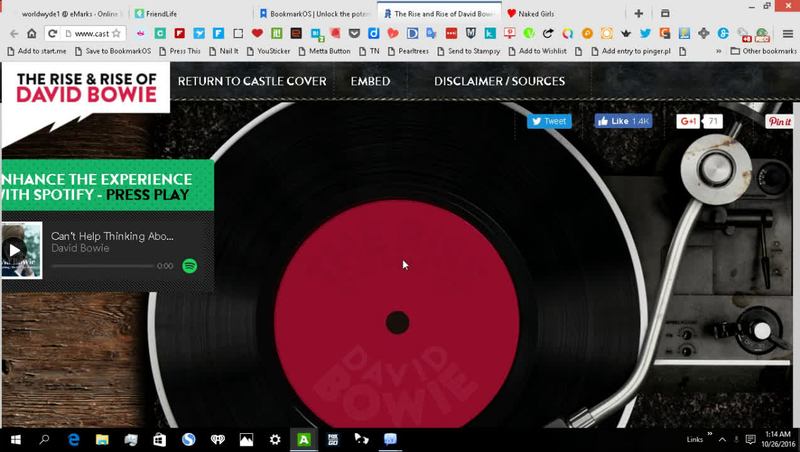
Task: Seek on the Spotify track progress bar
Action: coord(102,266)
